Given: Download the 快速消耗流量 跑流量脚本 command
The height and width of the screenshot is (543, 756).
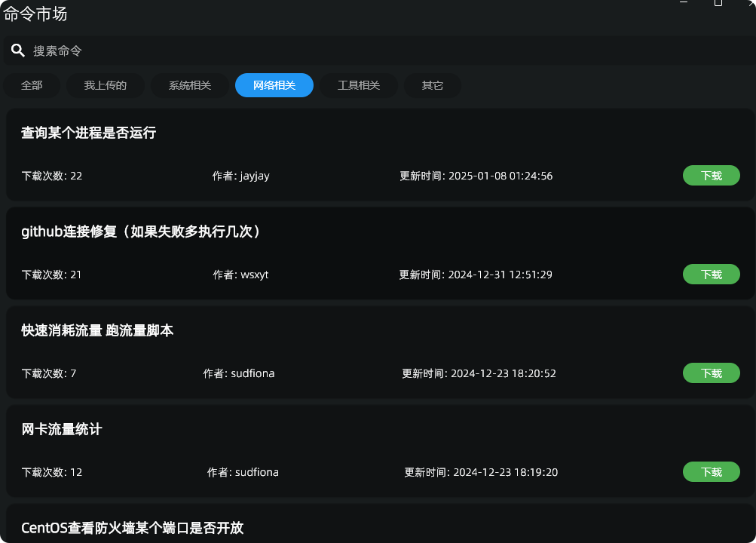Looking at the screenshot, I should (711, 373).
